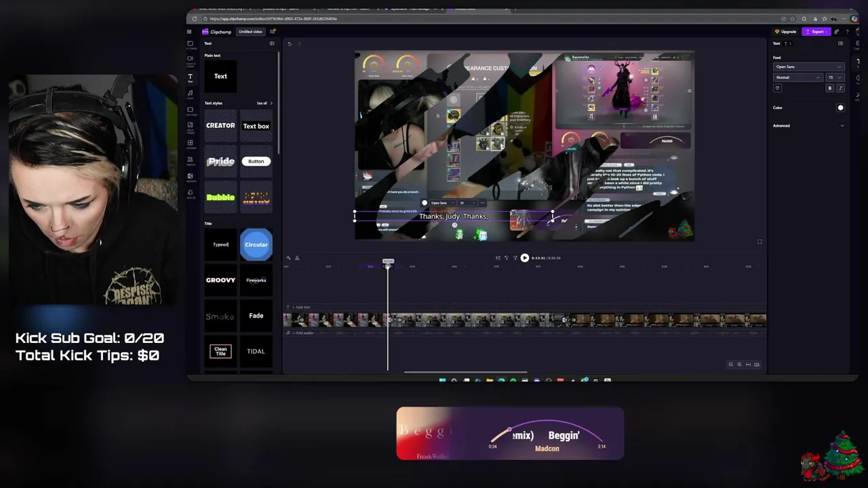Image resolution: width=868 pixels, height=488 pixels.
Task: Zoom in the timeline
Action: 739,365
